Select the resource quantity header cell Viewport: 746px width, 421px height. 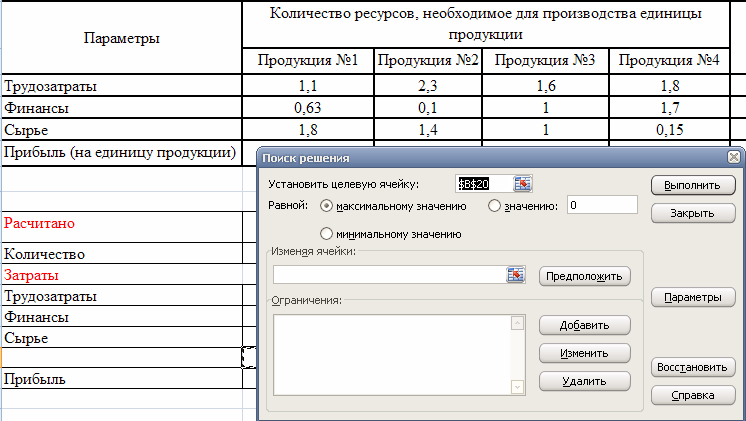[x=486, y=24]
